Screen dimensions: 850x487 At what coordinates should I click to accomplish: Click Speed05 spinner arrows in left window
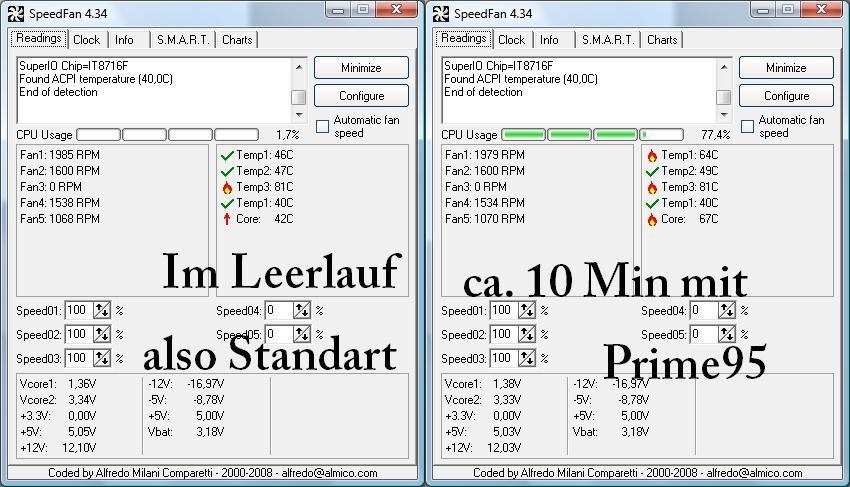[x=301, y=334]
